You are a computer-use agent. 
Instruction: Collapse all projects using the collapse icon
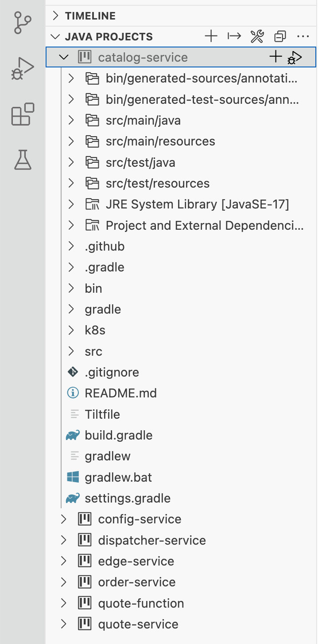point(279,36)
